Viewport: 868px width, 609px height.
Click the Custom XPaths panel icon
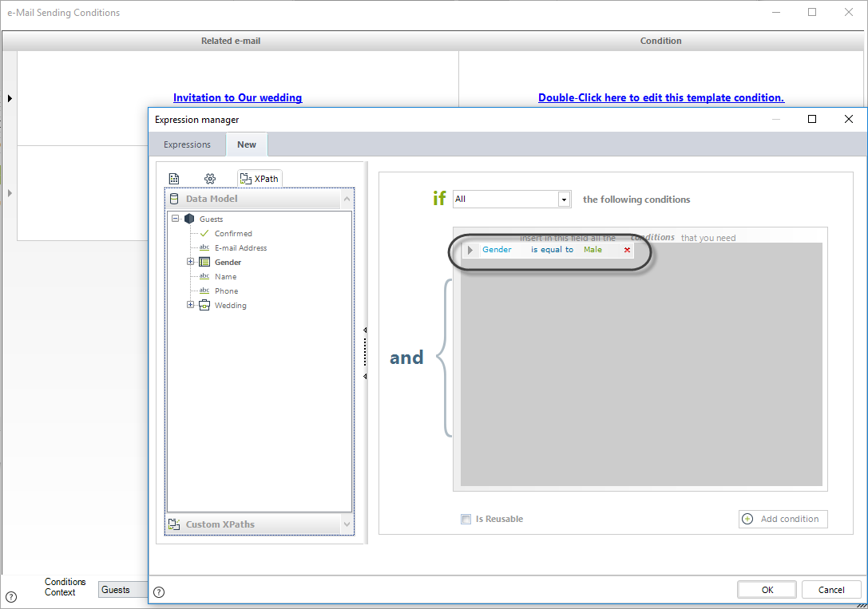click(174, 524)
